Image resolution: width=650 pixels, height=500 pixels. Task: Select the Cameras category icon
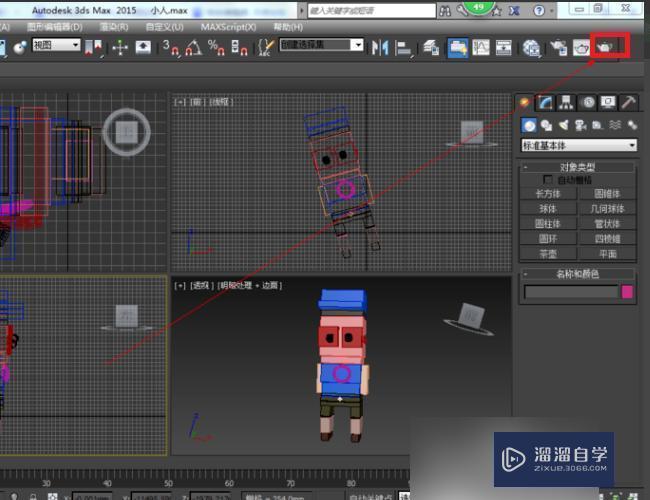point(580,125)
